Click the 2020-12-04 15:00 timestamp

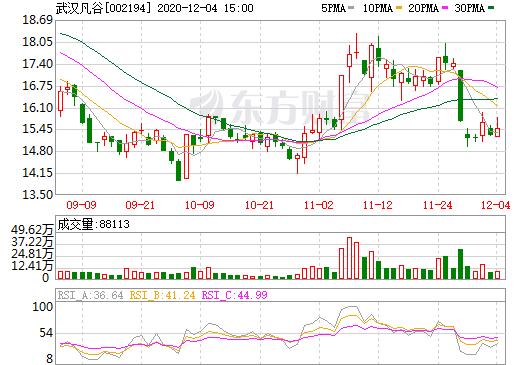(x=205, y=8)
